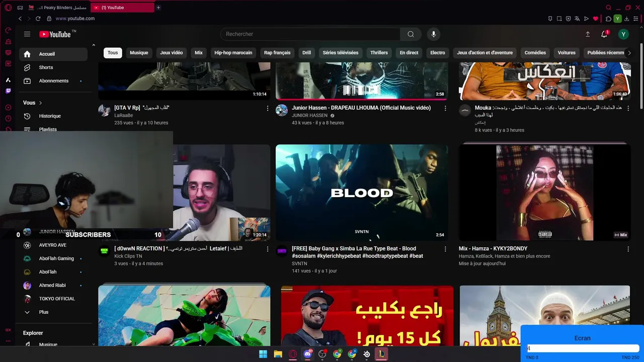The image size is (644, 362).
Task: Click the address bar www.youtube.com
Action: click(x=75, y=19)
